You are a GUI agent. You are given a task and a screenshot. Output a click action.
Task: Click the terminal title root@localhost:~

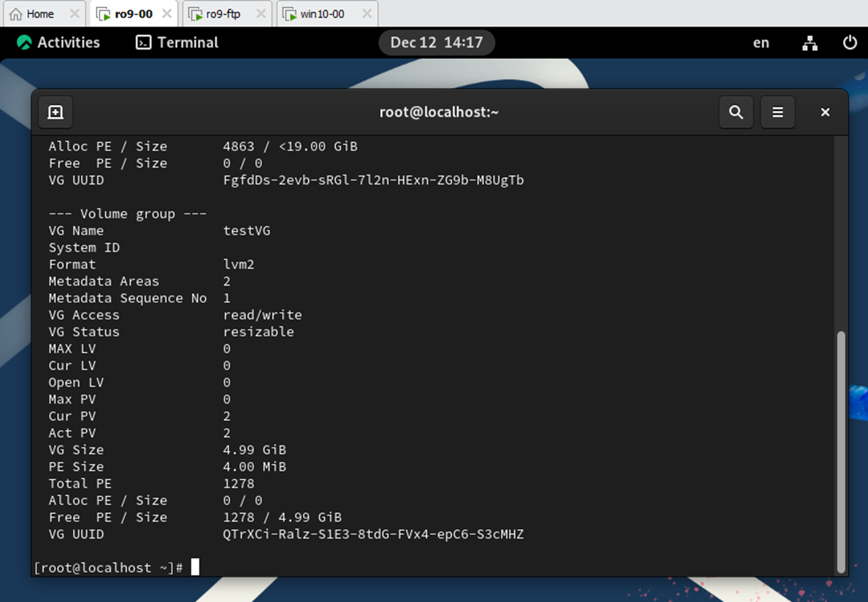[439, 112]
